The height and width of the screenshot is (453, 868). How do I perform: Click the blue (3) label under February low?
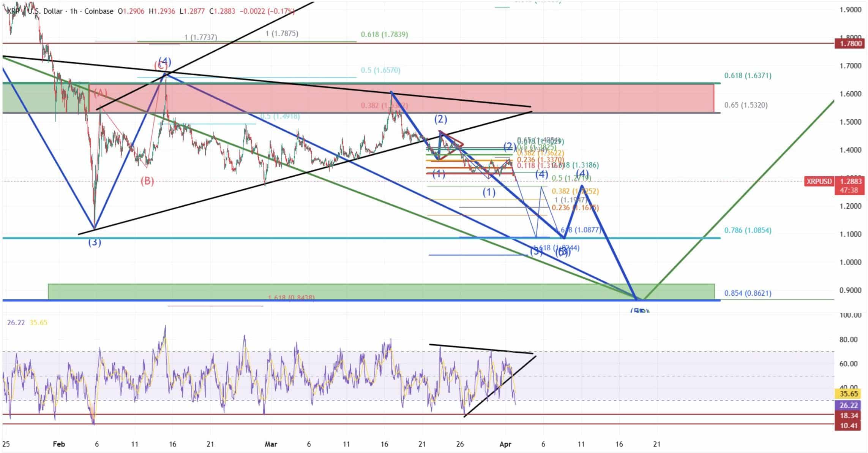click(95, 242)
